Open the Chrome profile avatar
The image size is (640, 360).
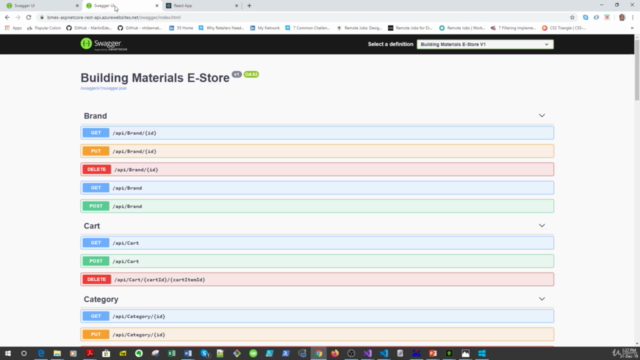point(622,18)
